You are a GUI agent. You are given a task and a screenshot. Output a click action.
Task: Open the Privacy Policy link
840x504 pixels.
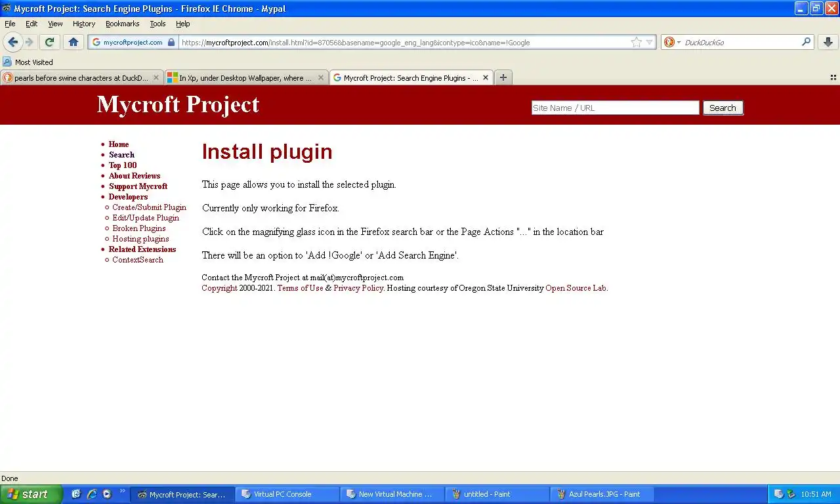pyautogui.click(x=358, y=288)
